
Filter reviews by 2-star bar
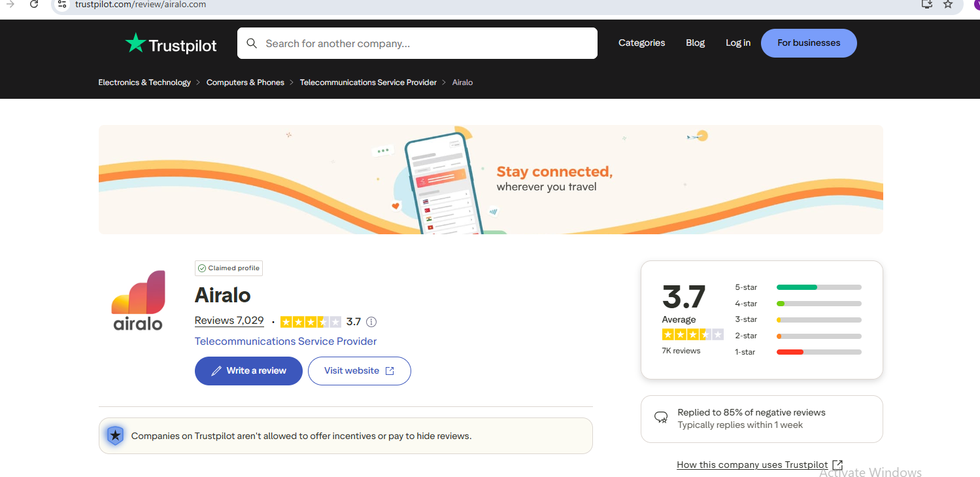(819, 336)
